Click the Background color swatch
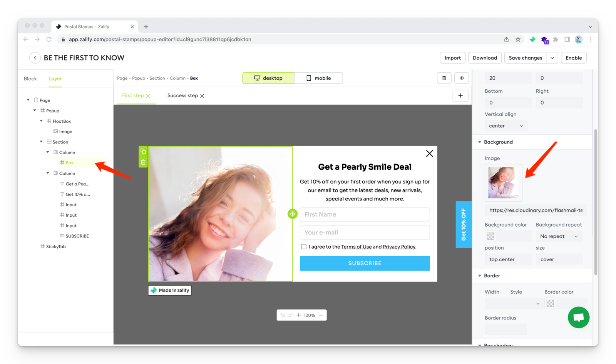 (490, 236)
